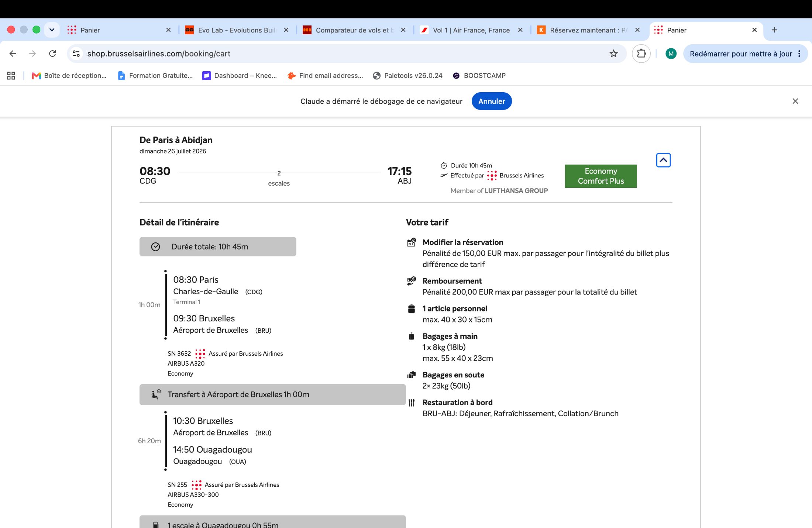Click the Durée 10h 45m label
The width and height of the screenshot is (812, 528).
(x=471, y=165)
